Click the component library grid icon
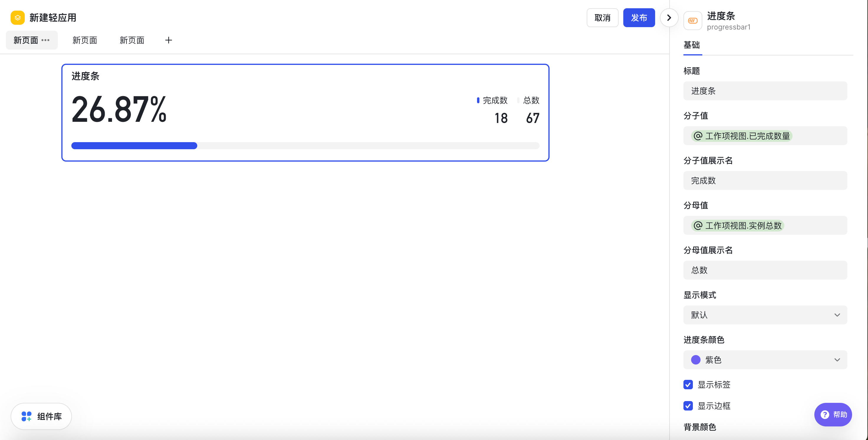868x440 pixels. pyautogui.click(x=26, y=416)
